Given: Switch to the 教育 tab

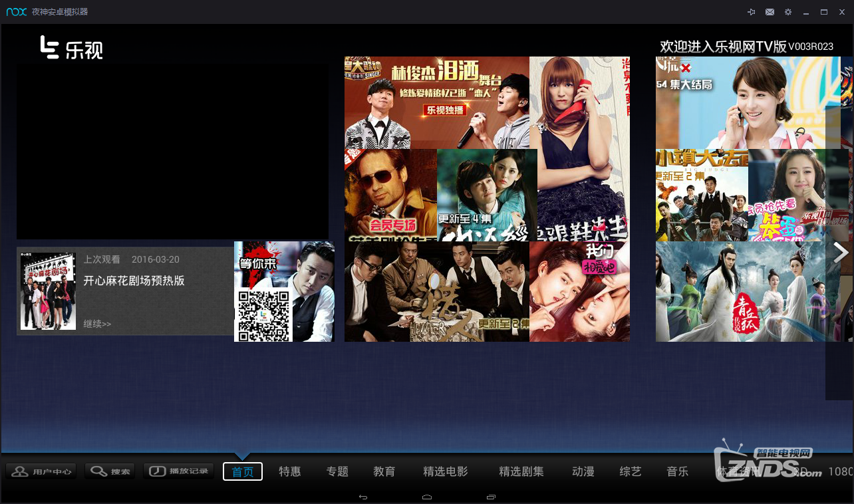Looking at the screenshot, I should [384, 471].
